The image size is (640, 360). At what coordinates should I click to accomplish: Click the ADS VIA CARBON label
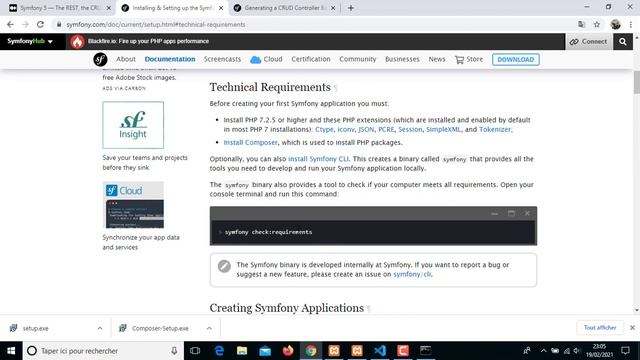[124, 88]
